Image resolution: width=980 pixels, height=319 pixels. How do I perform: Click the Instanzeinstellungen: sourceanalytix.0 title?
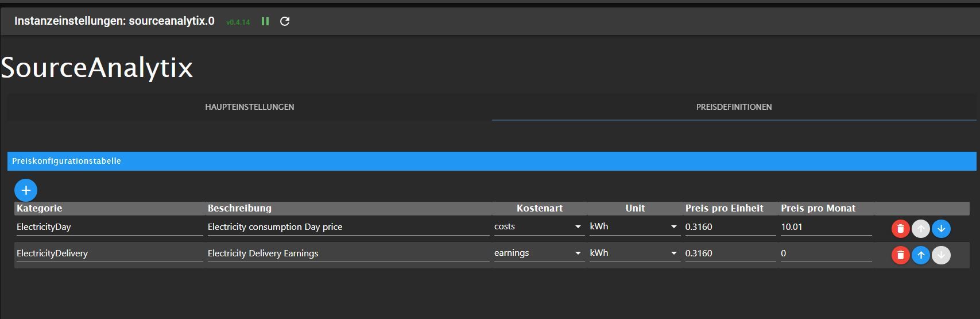(114, 21)
